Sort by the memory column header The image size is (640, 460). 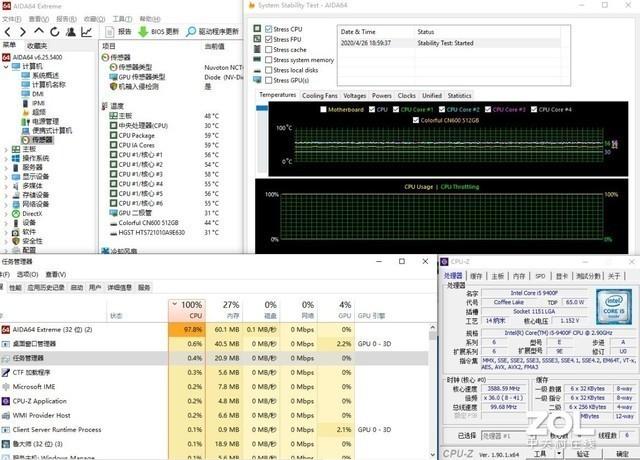pyautogui.click(x=224, y=310)
